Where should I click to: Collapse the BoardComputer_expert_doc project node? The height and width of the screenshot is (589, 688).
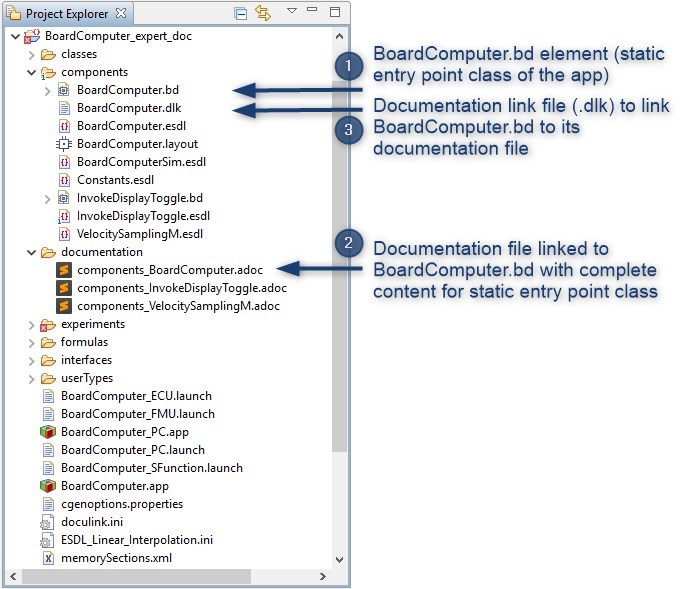tap(13, 36)
